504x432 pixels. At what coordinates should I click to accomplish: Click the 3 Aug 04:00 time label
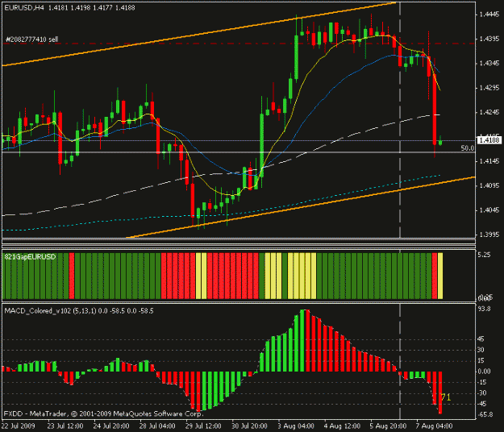pyautogui.click(x=296, y=426)
